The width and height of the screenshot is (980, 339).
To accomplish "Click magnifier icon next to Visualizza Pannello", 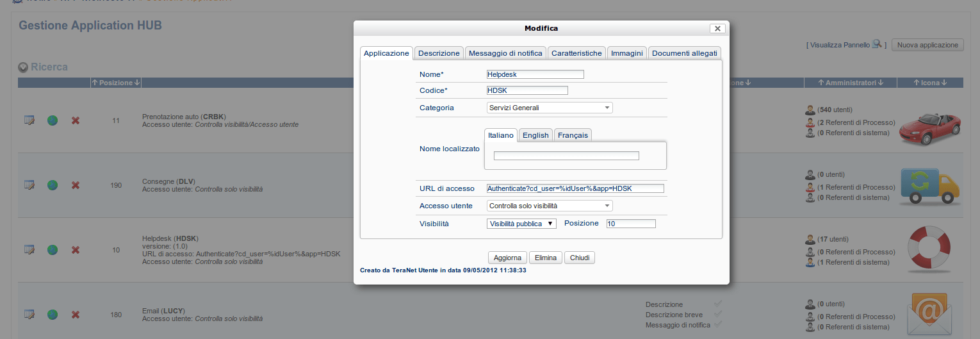I will coord(877,45).
